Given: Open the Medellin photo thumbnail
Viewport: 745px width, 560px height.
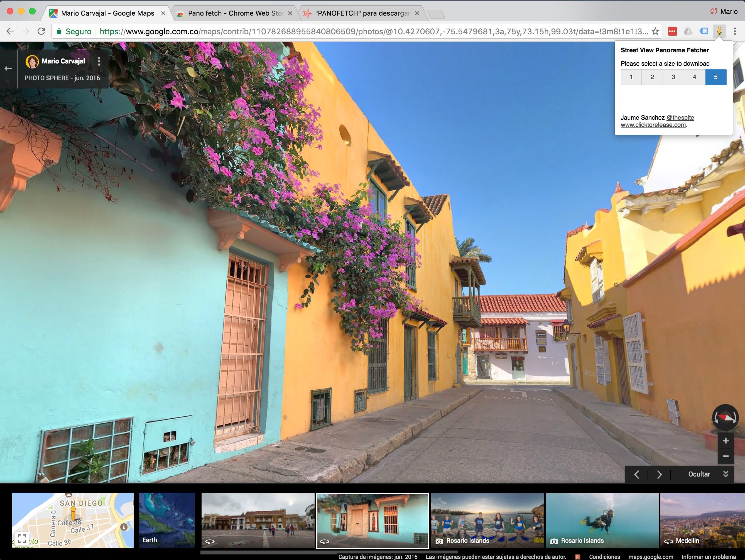Looking at the screenshot, I should click(x=702, y=520).
